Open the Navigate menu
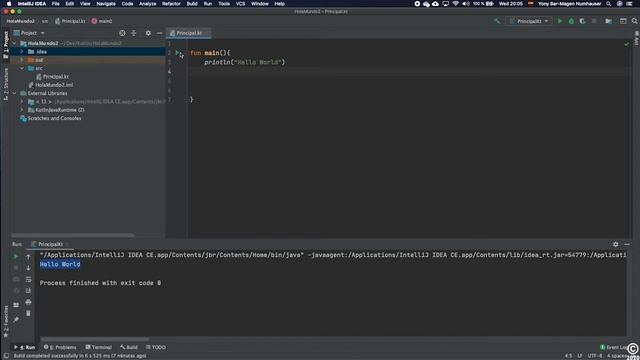 (x=106, y=4)
